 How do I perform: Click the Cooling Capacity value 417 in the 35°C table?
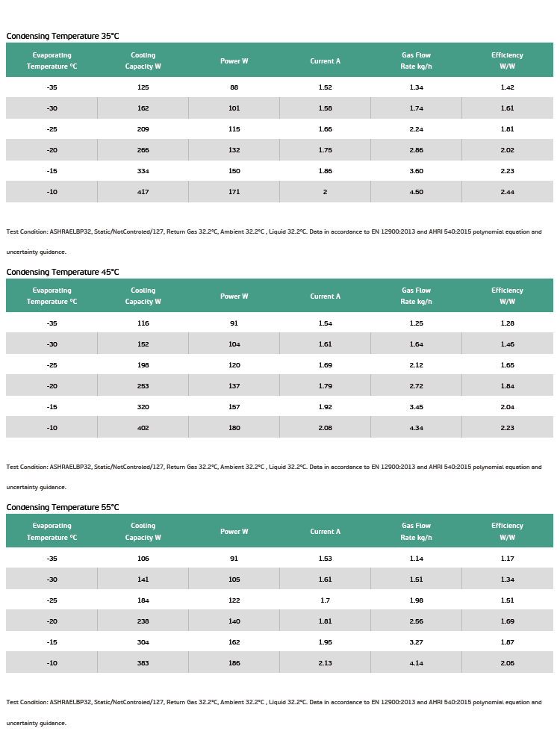[143, 192]
